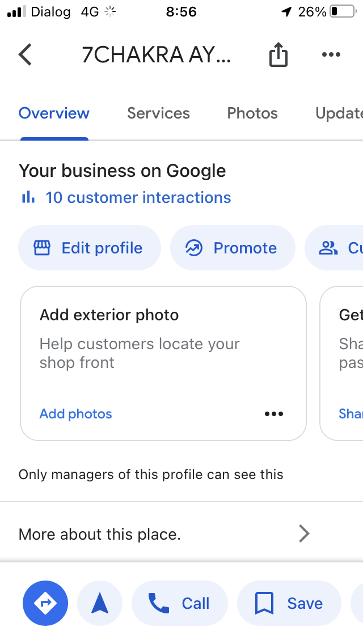This screenshot has width=363, height=644.
Task: Open the share sheet icon
Action: pyautogui.click(x=278, y=54)
